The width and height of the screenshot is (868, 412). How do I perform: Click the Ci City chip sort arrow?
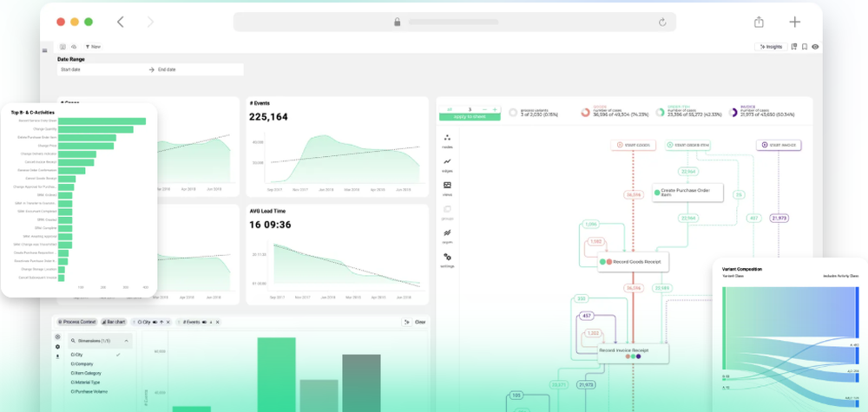click(x=161, y=322)
